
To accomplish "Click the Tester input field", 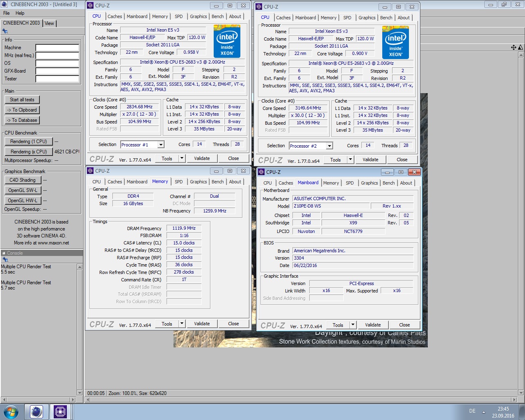I will point(57,79).
